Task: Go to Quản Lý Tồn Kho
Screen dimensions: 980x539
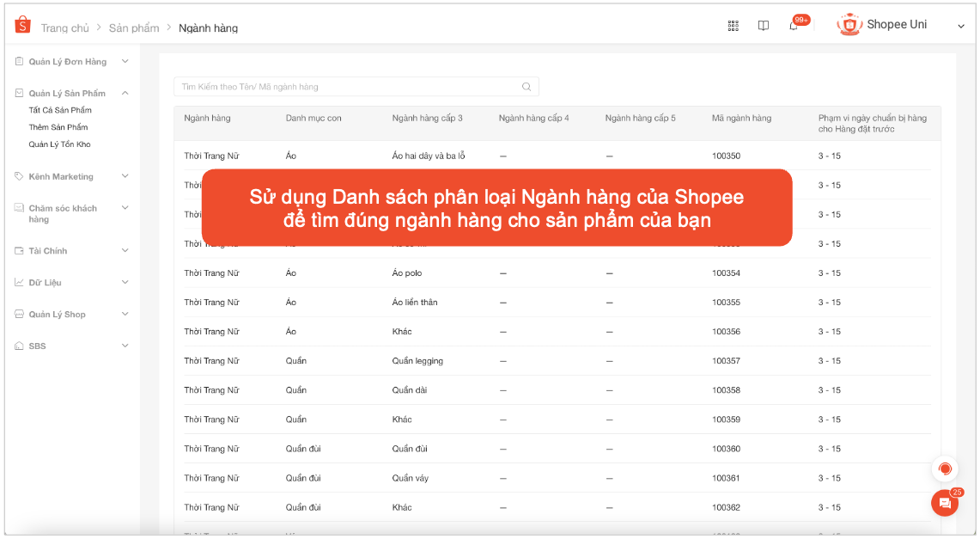Action: [59, 144]
